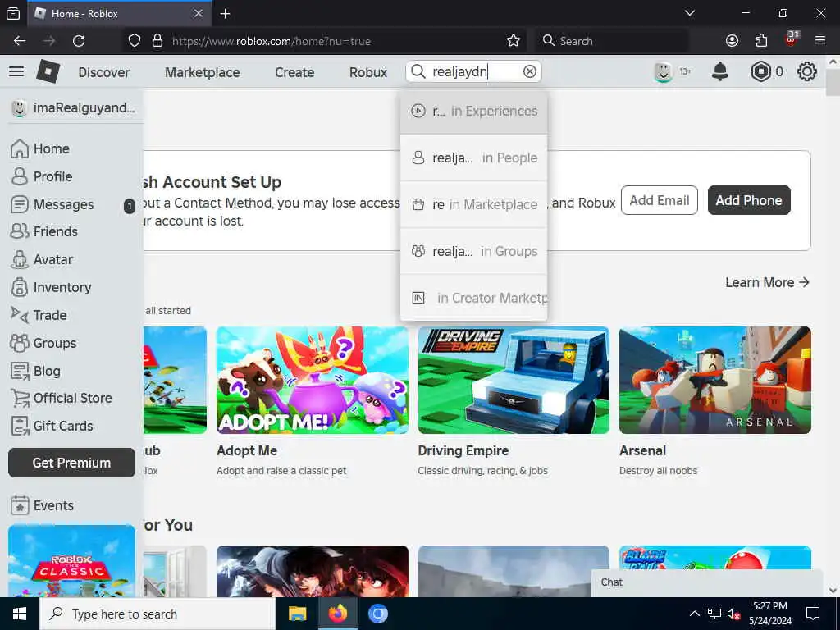840x630 pixels.
Task: Open the Adopt Me game thumbnail
Action: point(313,380)
